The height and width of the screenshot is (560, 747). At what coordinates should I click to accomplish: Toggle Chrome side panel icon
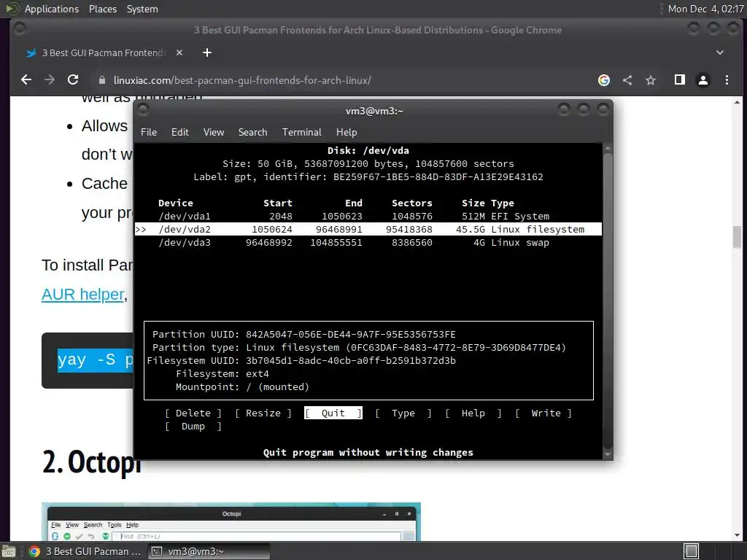(680, 80)
